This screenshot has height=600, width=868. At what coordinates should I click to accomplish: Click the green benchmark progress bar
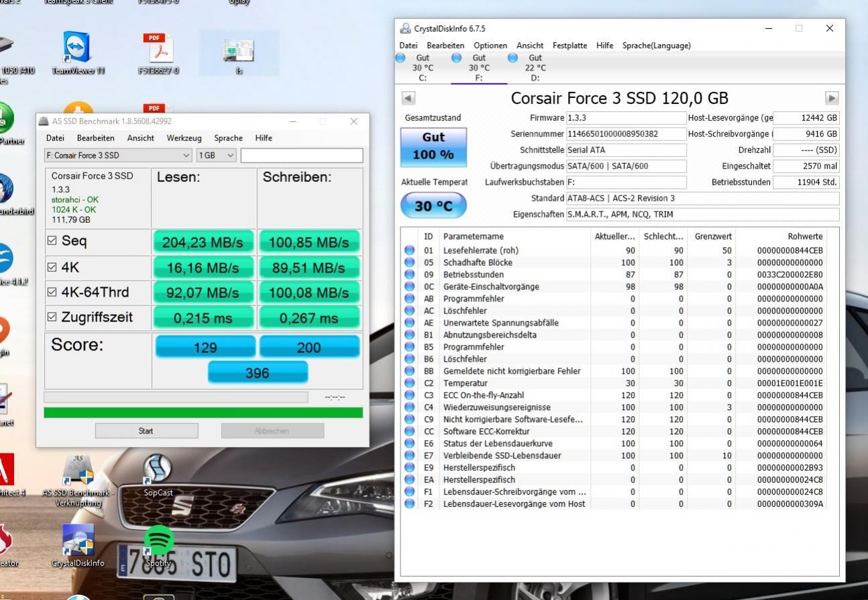click(203, 412)
